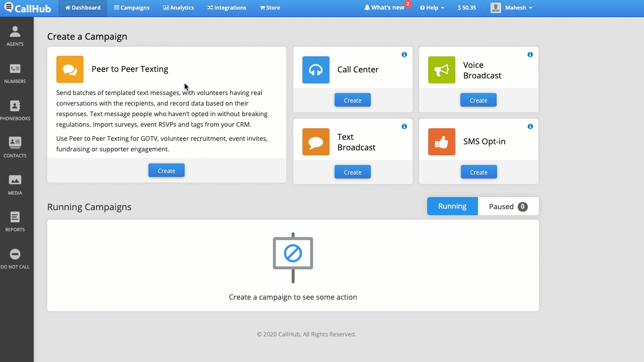Create a Text Broadcast campaign

pyautogui.click(x=353, y=172)
